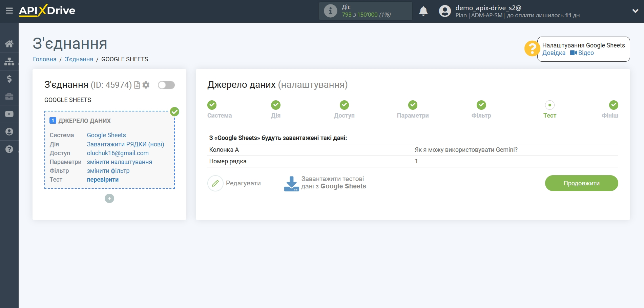The width and height of the screenshot is (644, 308).
Task: Open the help question icon in sidebar
Action: 9,149
